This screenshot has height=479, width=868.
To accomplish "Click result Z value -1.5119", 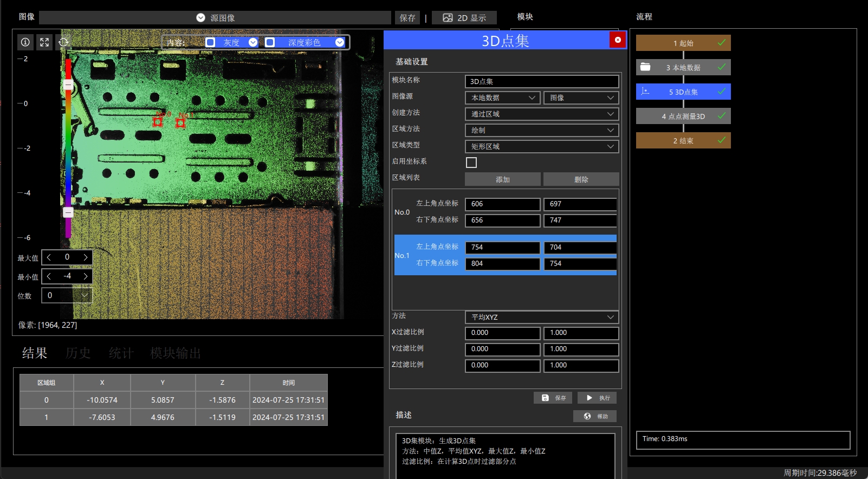I will coord(222,417).
